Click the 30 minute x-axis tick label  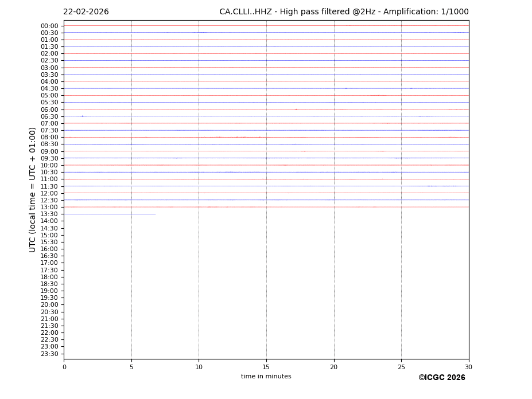468,367
